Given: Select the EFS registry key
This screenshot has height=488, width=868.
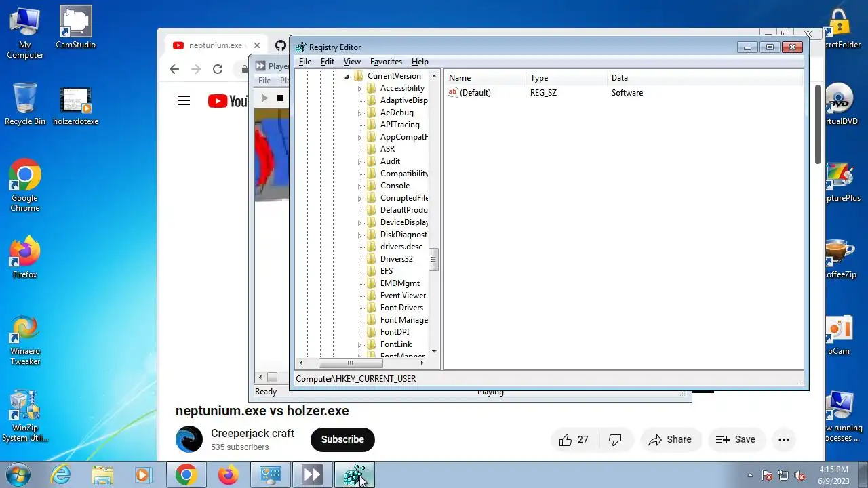Looking at the screenshot, I should (x=387, y=271).
